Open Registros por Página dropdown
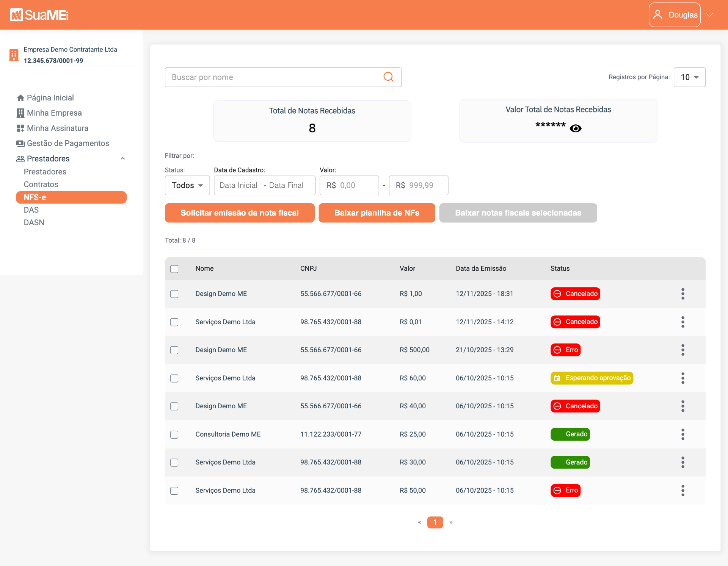The height and width of the screenshot is (566, 728). coord(689,77)
